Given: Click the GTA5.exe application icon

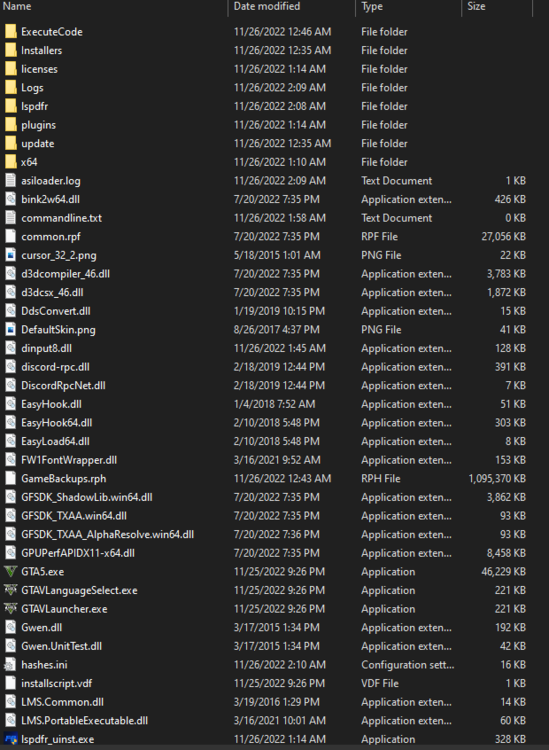Looking at the screenshot, I should point(11,572).
